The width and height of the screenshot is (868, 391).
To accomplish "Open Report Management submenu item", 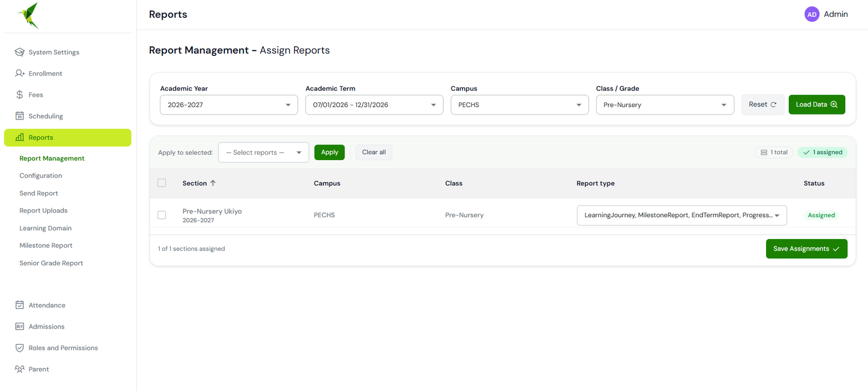I will click(52, 159).
